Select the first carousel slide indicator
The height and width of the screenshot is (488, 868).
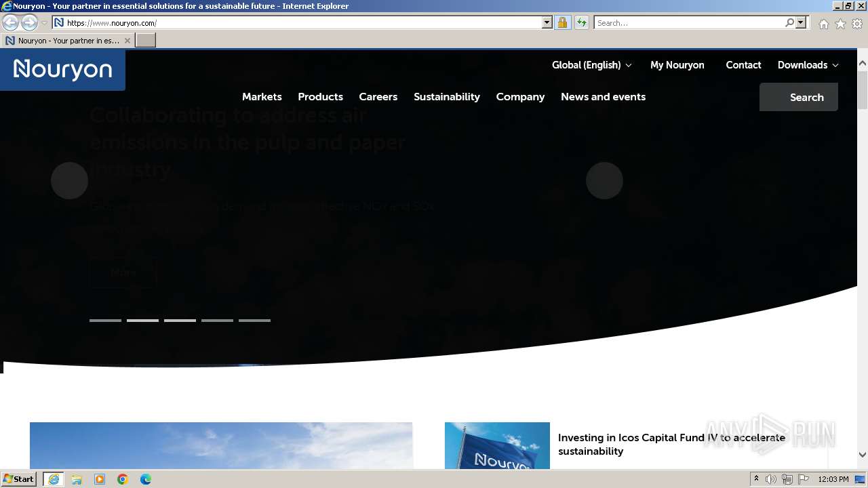105,321
